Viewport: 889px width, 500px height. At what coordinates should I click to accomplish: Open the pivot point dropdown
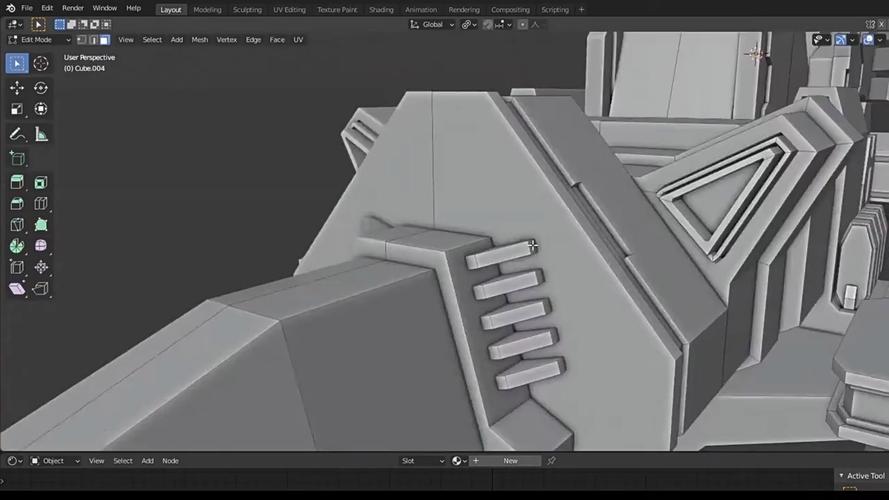pyautogui.click(x=469, y=24)
